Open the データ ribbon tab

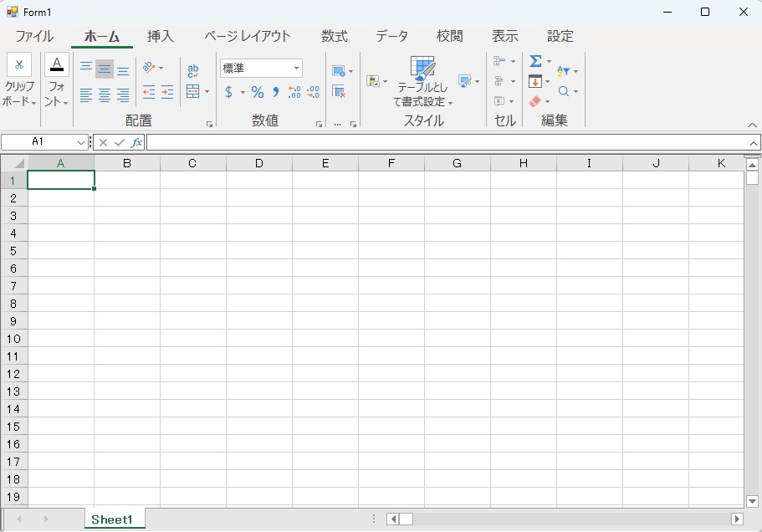(391, 37)
